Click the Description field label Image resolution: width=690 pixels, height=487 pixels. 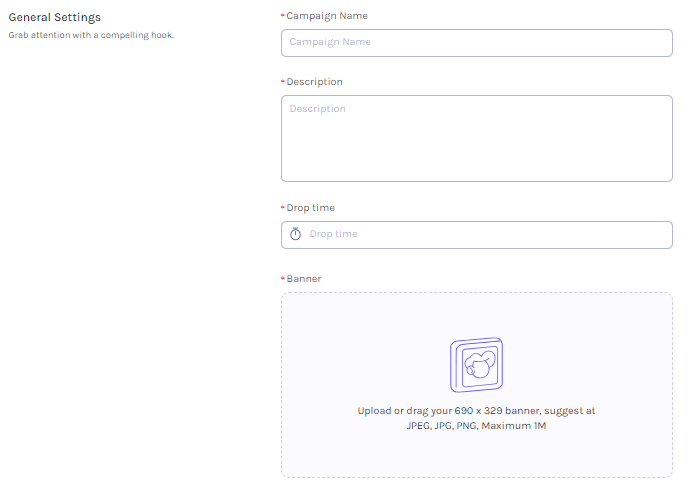315,82
